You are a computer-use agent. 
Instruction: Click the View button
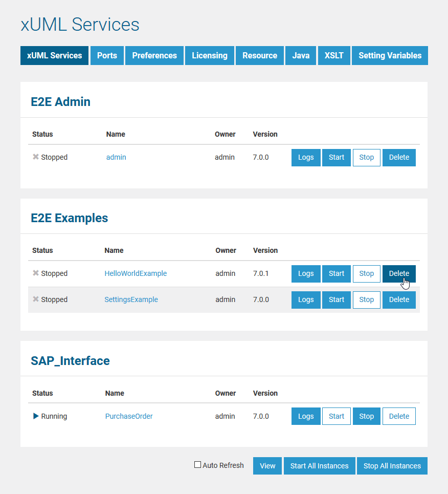[267, 466]
